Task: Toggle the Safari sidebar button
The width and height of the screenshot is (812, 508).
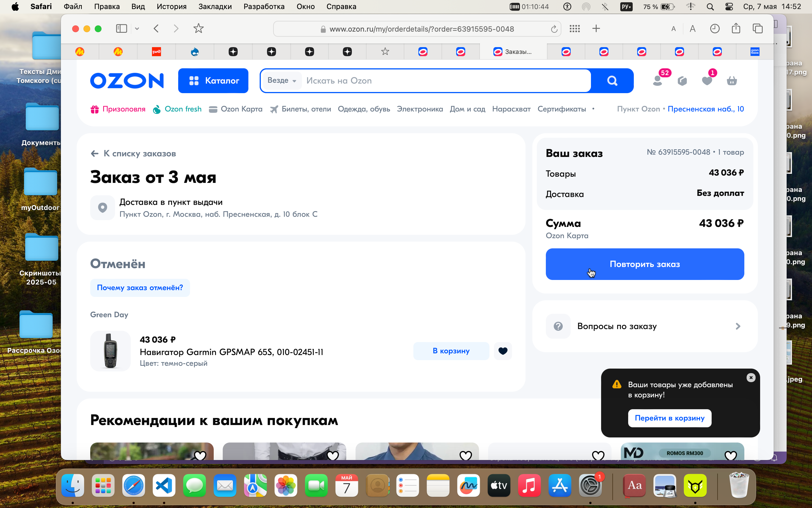Action: click(x=122, y=29)
